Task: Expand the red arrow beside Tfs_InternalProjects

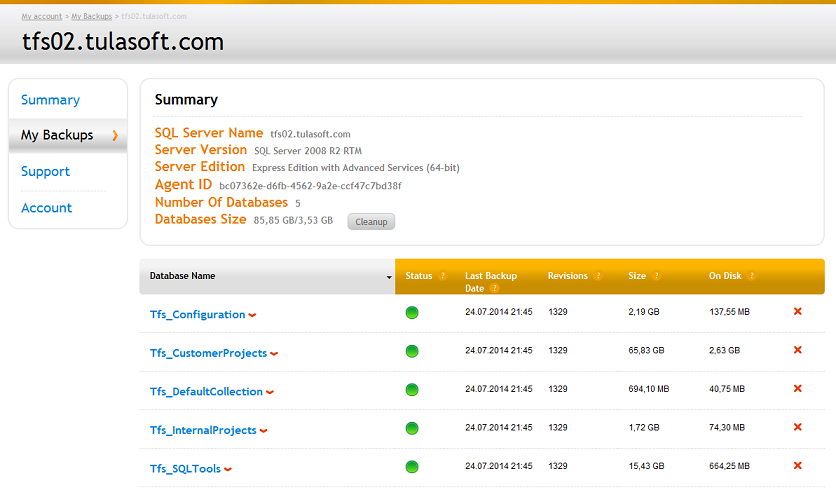Action: click(x=263, y=430)
